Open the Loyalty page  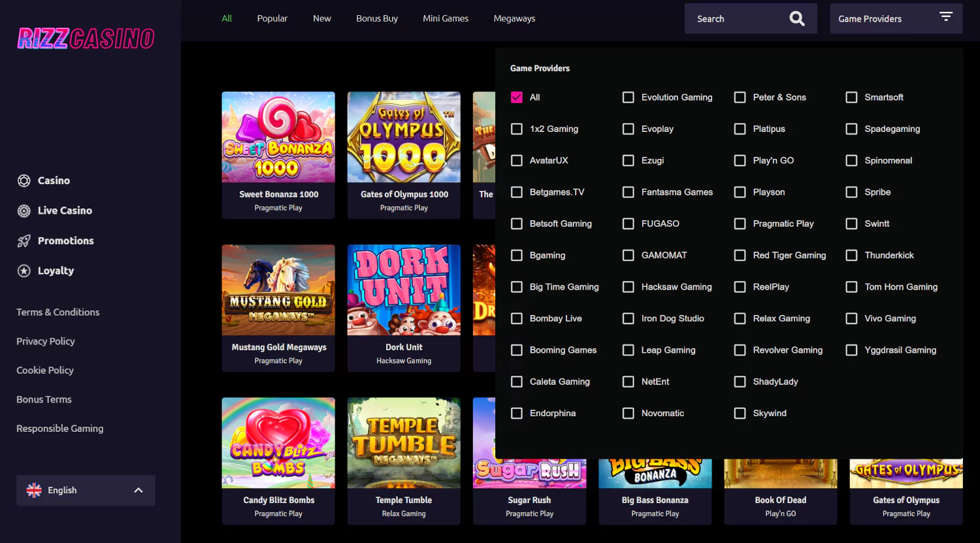coord(56,271)
